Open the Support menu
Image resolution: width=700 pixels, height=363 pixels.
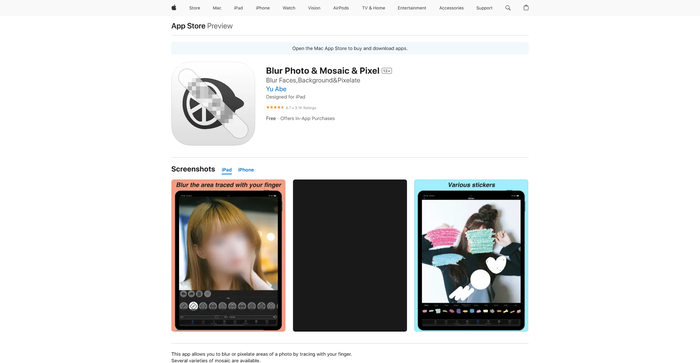click(484, 8)
